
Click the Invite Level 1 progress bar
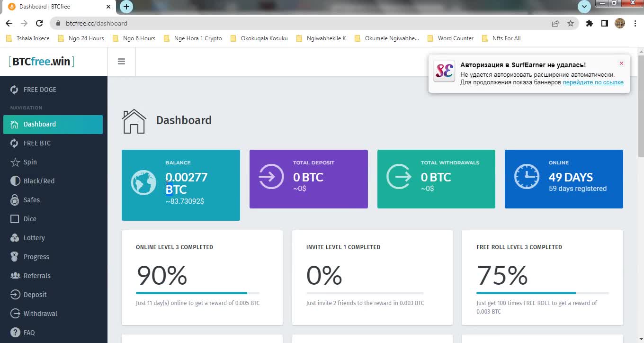click(x=365, y=293)
